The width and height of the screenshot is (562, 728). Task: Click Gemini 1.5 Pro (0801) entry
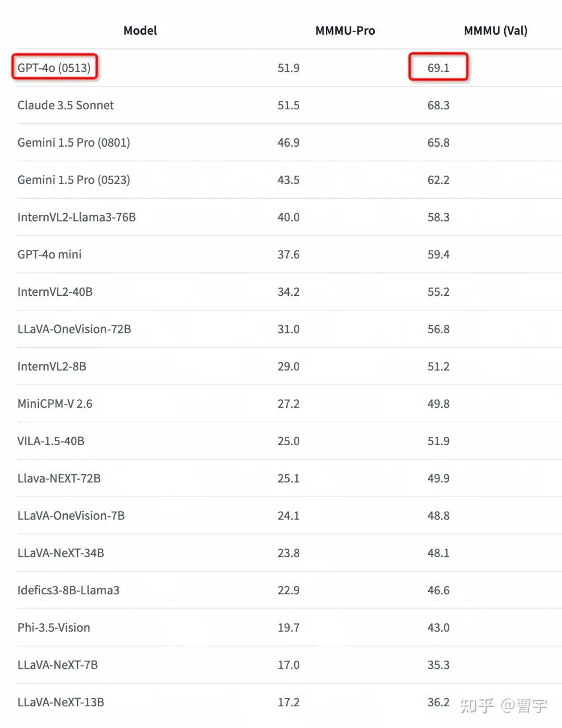pyautogui.click(x=74, y=142)
